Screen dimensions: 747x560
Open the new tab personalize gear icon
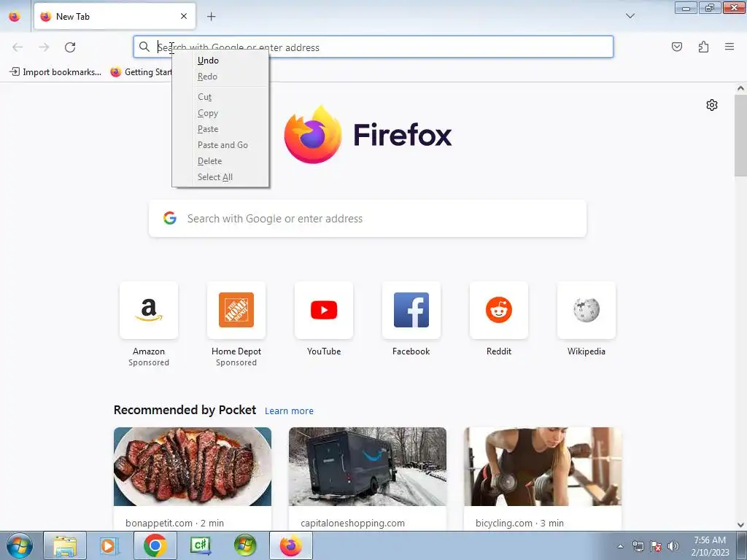(712, 105)
